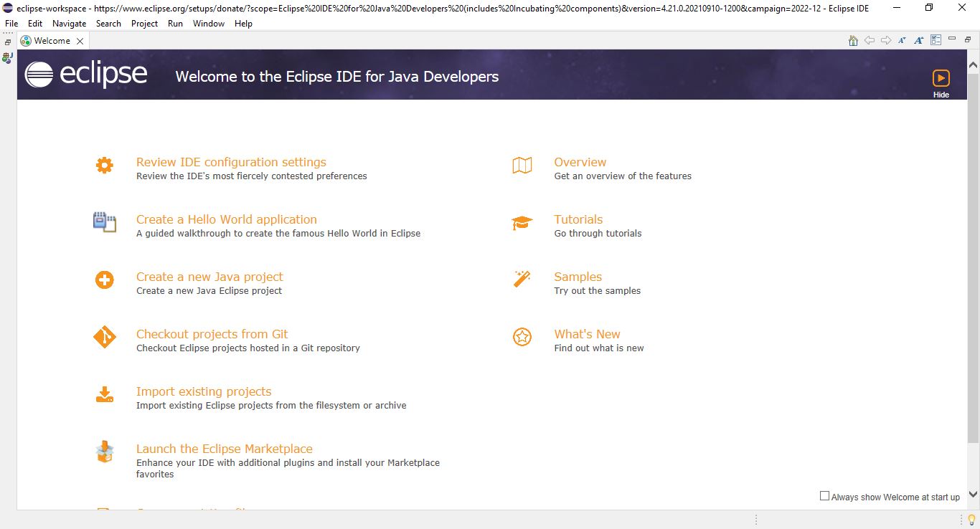Open the Samples link
The width and height of the screenshot is (980, 529).
click(578, 277)
